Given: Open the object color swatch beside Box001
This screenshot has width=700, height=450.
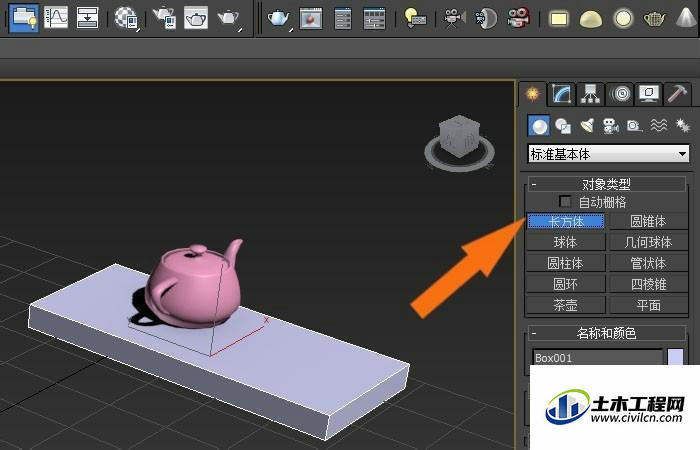Looking at the screenshot, I should click(675, 357).
